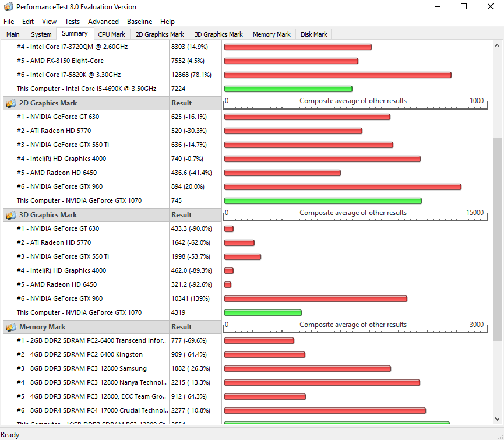Click the green bar for 3D result 4319
The width and height of the screenshot is (504, 440).
[263, 312]
